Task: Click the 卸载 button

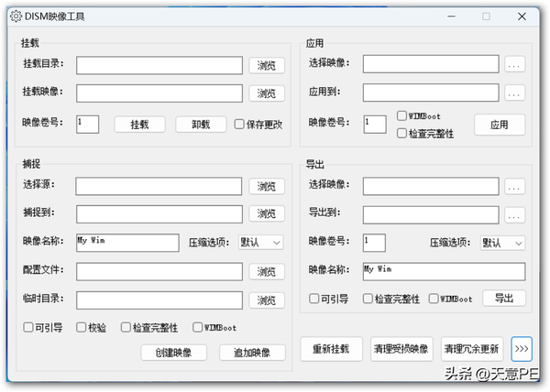Action: pyautogui.click(x=201, y=125)
